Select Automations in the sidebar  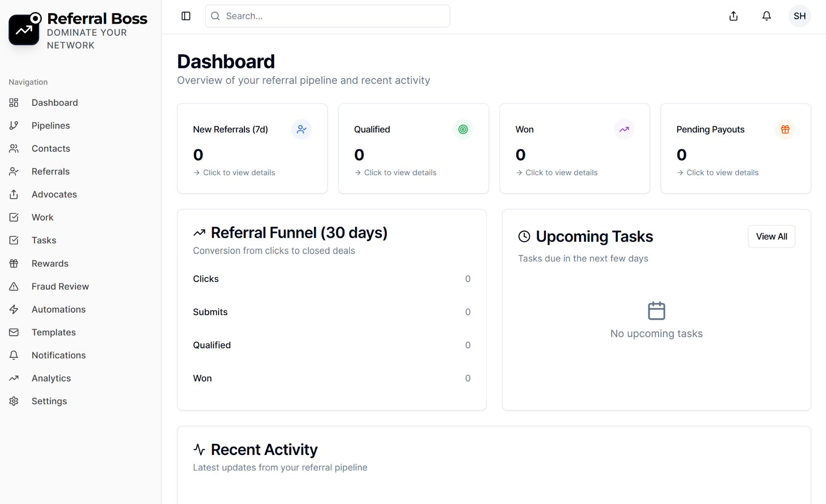59,309
